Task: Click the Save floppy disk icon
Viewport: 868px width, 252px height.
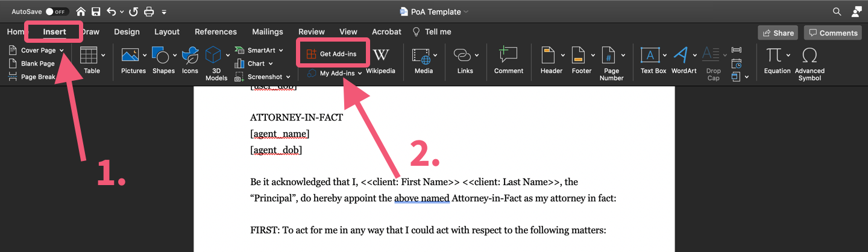Action: tap(96, 11)
